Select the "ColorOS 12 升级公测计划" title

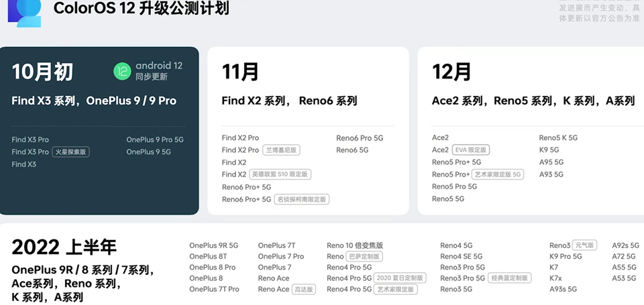141,8
